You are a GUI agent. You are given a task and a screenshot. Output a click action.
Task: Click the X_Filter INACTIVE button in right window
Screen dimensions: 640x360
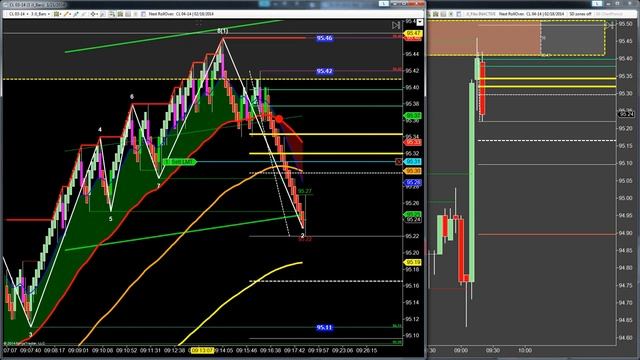pos(480,14)
